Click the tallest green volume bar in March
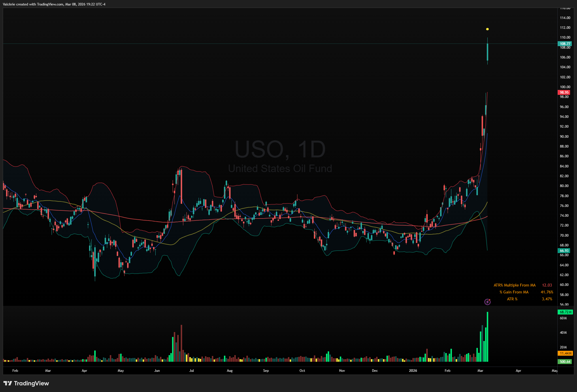 coord(487,337)
